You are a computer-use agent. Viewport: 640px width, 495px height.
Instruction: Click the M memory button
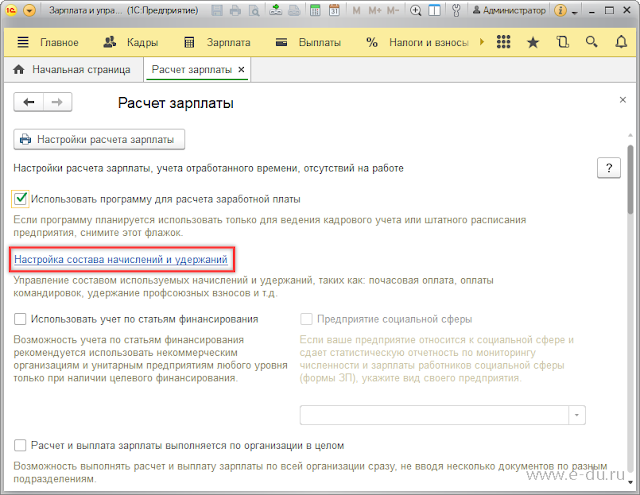356,11
